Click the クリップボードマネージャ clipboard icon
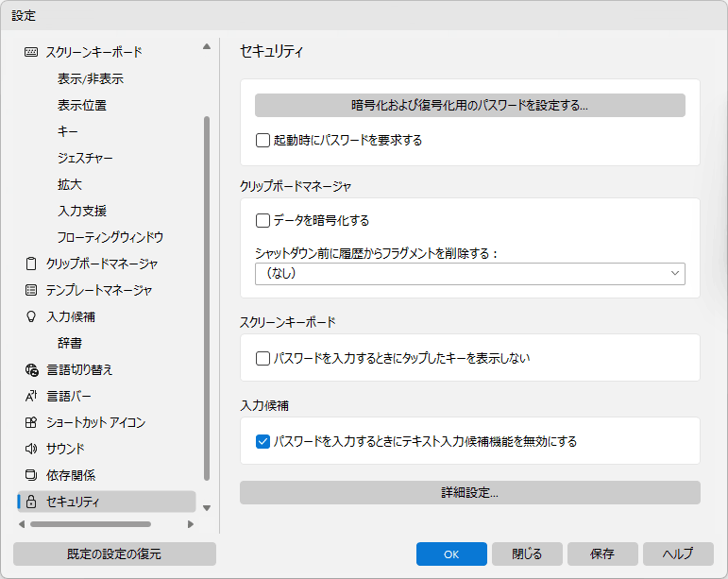Viewport: 728px width, 579px height. [x=31, y=264]
